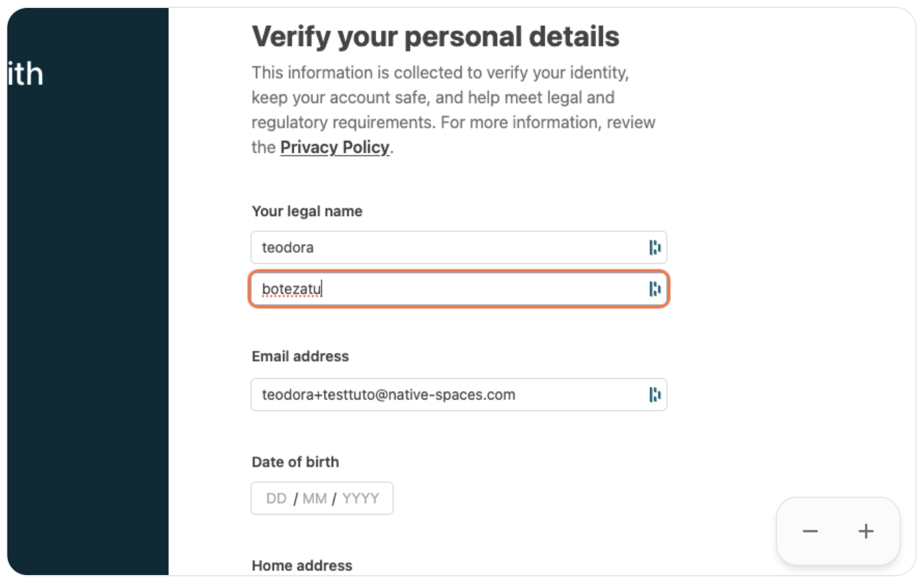
Task: Click the autofill icon in email address field
Action: [655, 394]
